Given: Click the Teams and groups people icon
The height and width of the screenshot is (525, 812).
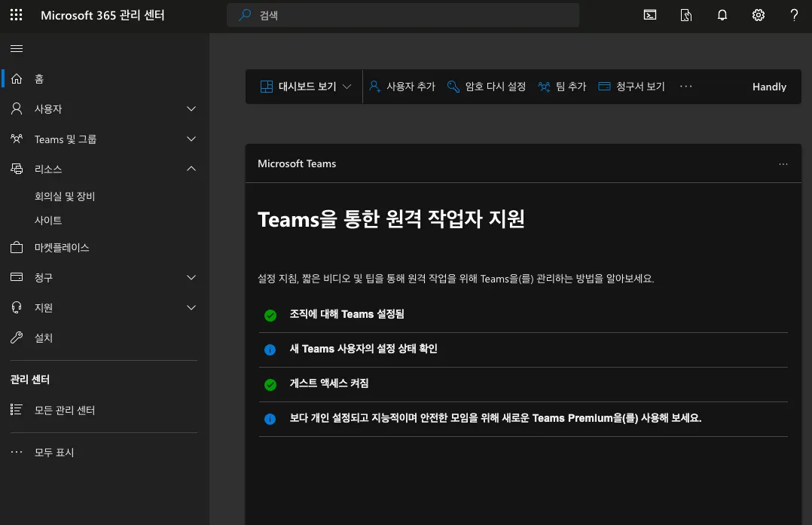Looking at the screenshot, I should (17, 139).
